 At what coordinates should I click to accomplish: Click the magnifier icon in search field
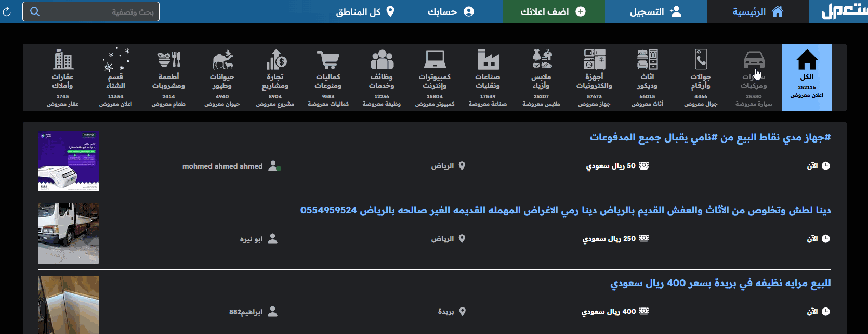pyautogui.click(x=35, y=11)
